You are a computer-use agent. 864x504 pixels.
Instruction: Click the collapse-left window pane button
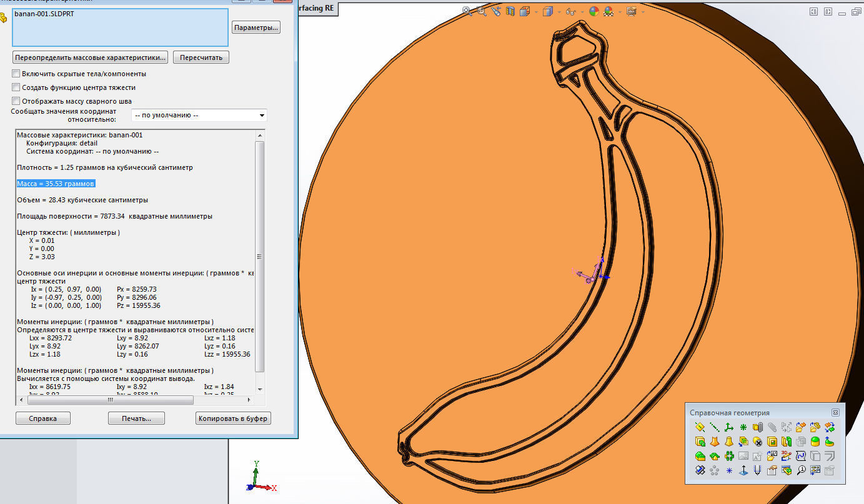click(814, 11)
